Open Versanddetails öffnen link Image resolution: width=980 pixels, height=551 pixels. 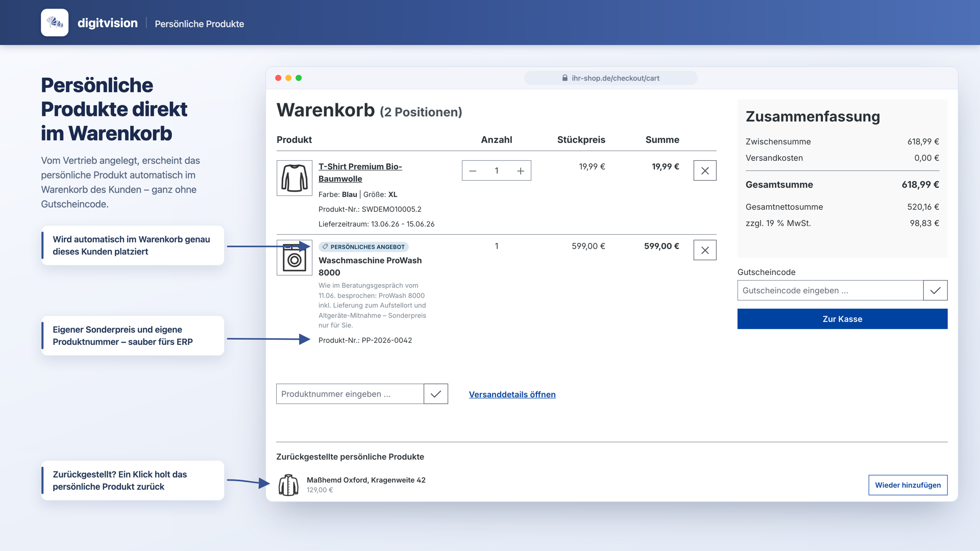click(x=512, y=394)
